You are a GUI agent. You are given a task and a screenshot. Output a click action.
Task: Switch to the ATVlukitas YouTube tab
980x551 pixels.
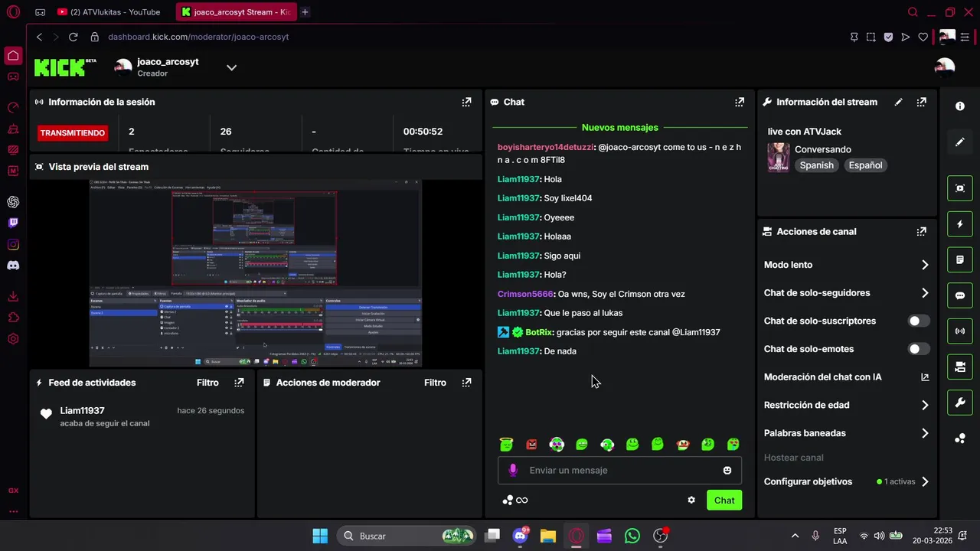(x=109, y=12)
